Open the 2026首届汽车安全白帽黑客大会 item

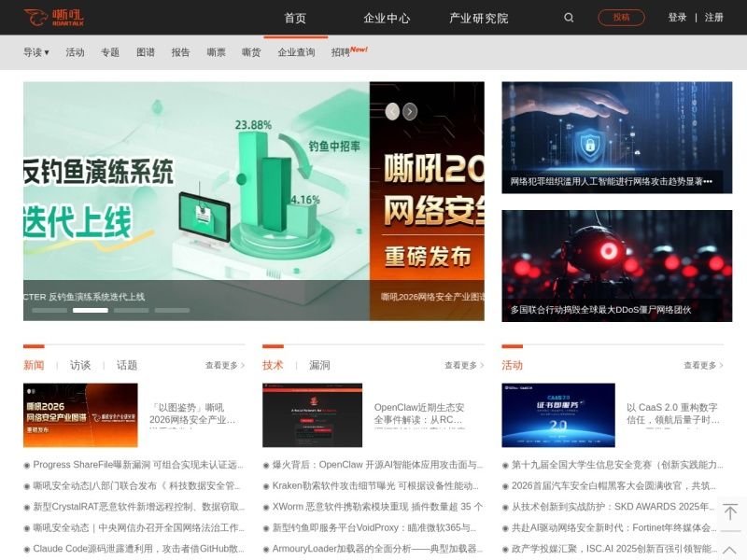[x=613, y=485]
